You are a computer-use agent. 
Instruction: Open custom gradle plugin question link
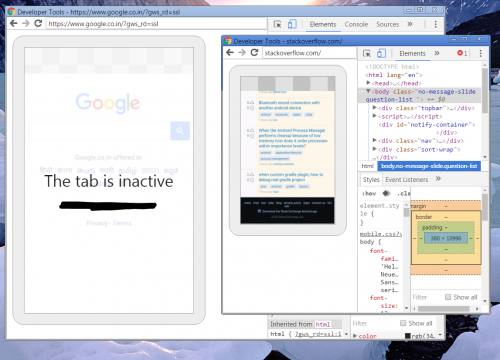291,177
